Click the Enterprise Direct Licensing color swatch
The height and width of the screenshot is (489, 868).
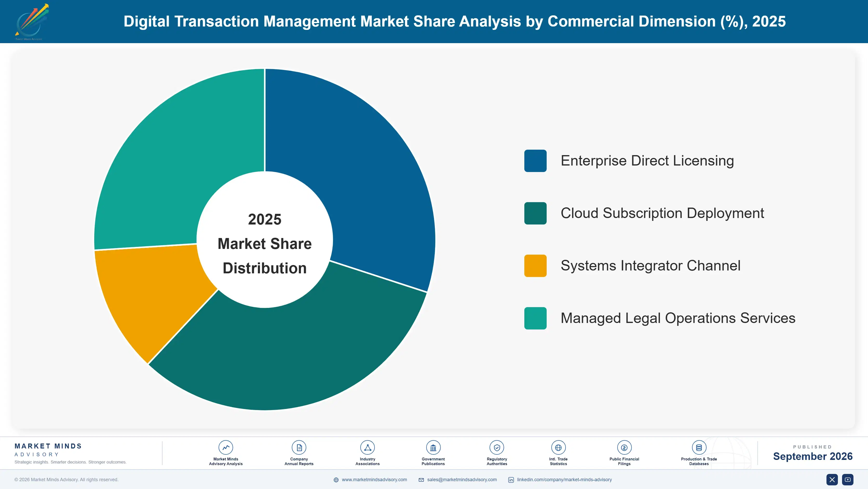point(535,161)
